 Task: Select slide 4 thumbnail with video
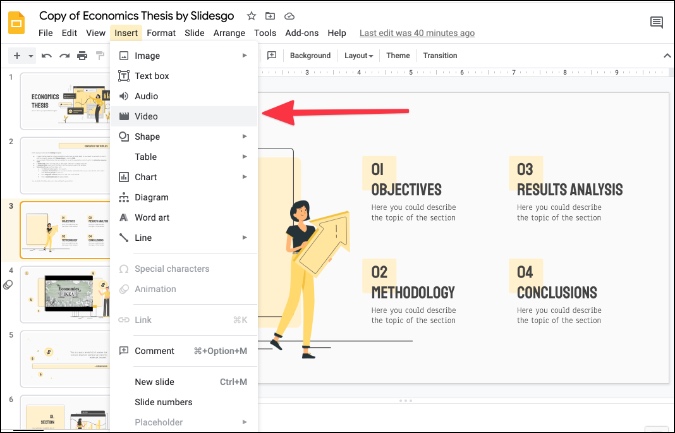click(x=65, y=294)
